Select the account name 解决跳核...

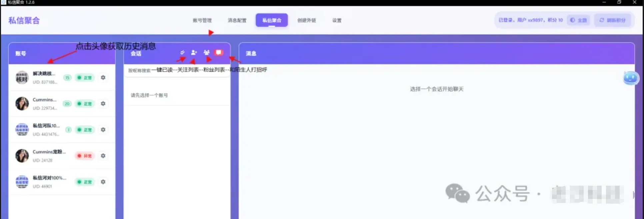coord(44,74)
